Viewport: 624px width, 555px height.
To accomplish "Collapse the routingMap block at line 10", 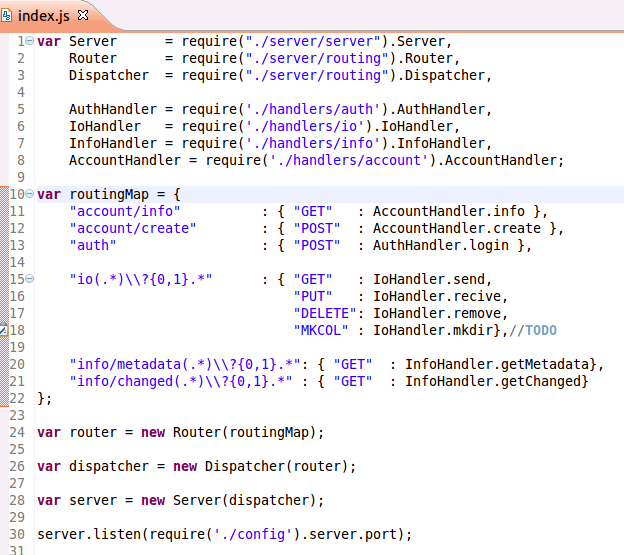I will pyautogui.click(x=32, y=194).
